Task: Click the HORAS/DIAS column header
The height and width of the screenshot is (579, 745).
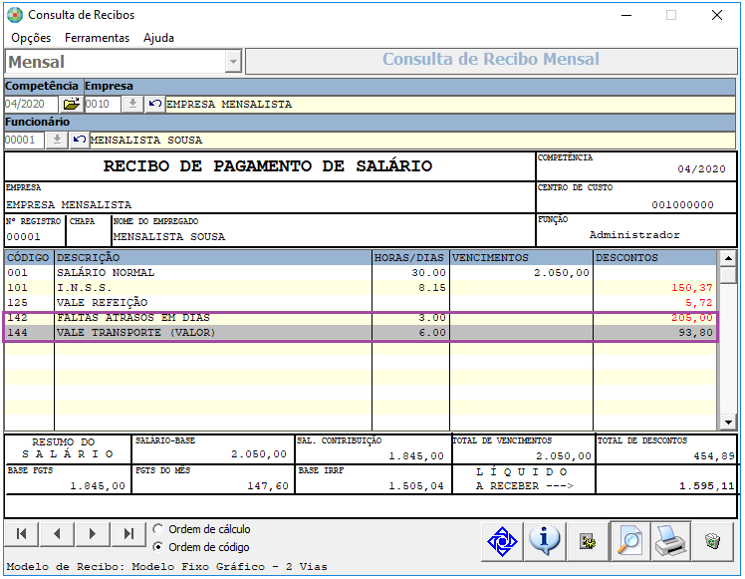Action: [x=410, y=257]
